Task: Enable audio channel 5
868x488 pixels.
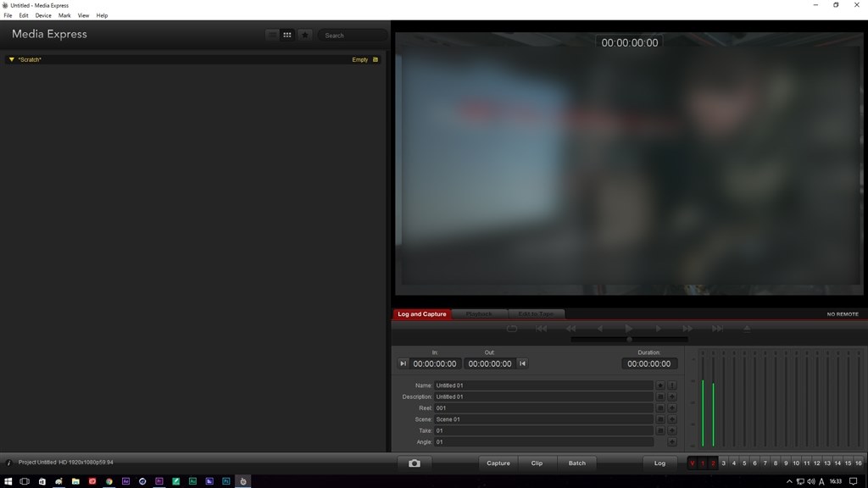Action: [744, 463]
